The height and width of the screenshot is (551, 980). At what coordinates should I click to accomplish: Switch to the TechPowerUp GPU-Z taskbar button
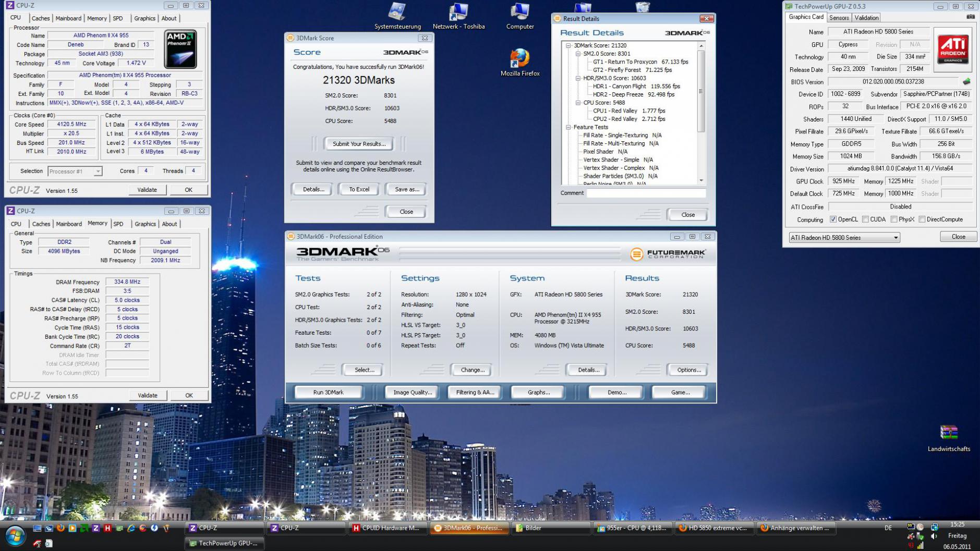(x=224, y=543)
